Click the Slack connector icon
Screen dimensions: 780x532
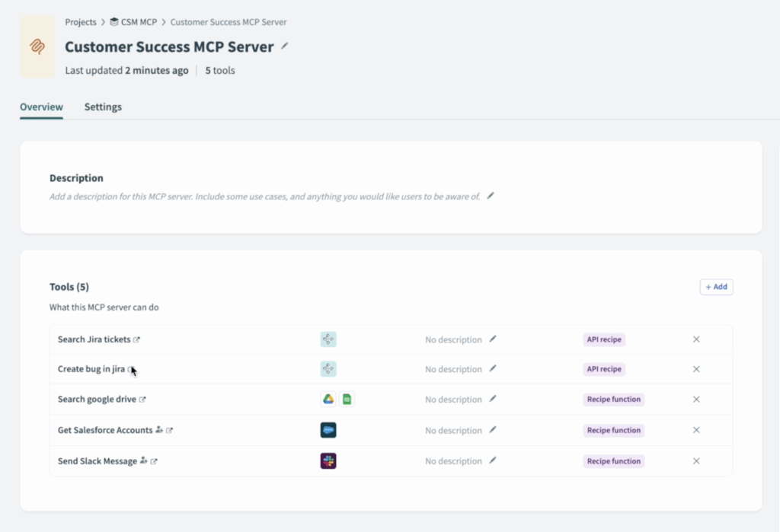[328, 461]
